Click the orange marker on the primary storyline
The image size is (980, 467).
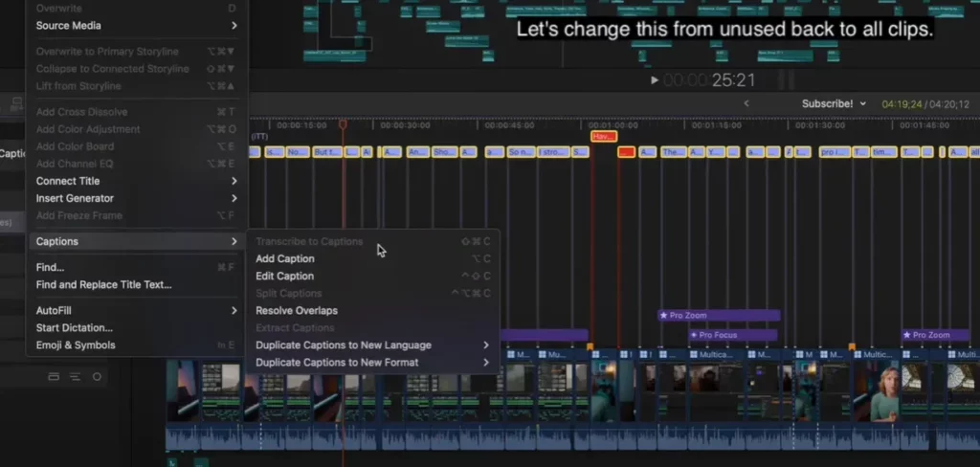pyautogui.click(x=590, y=346)
